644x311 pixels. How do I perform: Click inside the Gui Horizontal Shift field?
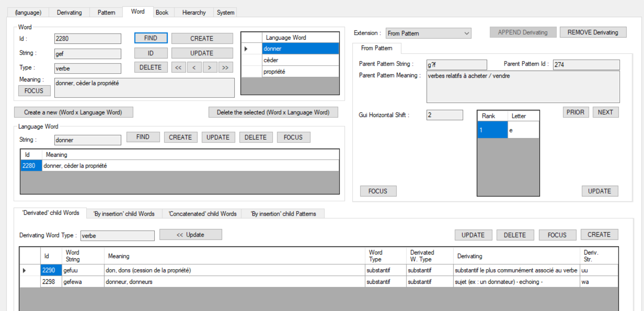[x=444, y=115]
